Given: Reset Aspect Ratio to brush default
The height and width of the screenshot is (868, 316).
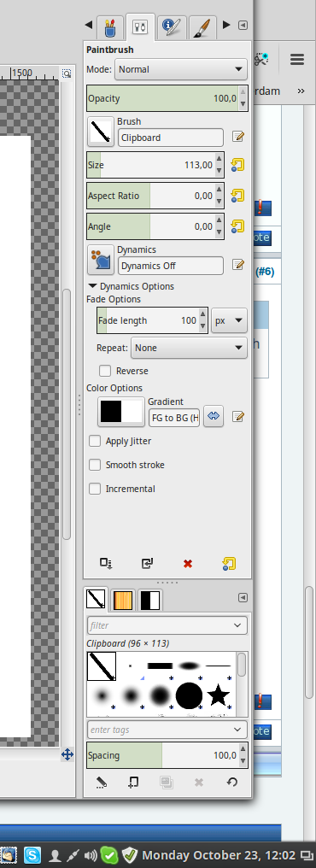Looking at the screenshot, I should (238, 196).
